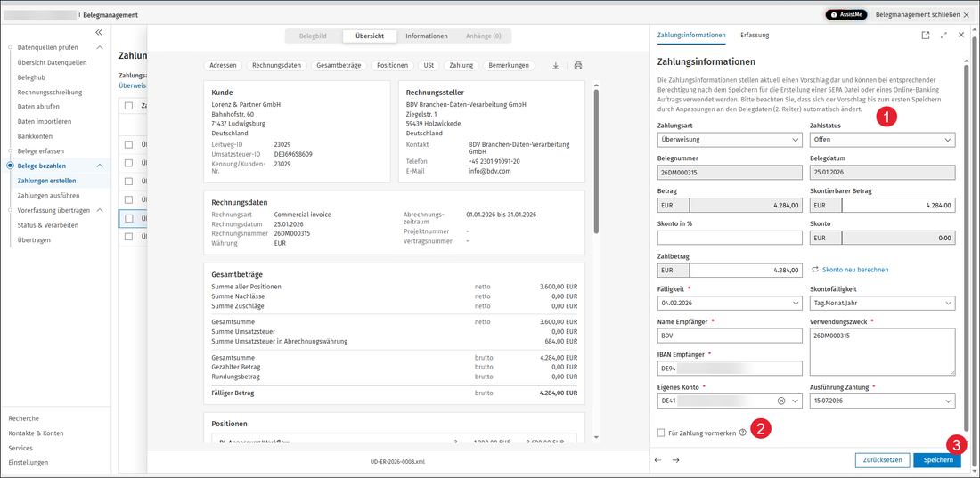Open 'Zahlungen ausführen' in sidebar

(48, 196)
